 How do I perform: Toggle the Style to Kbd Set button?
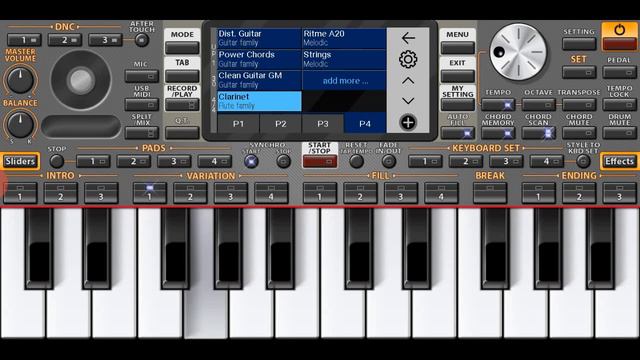(x=583, y=161)
